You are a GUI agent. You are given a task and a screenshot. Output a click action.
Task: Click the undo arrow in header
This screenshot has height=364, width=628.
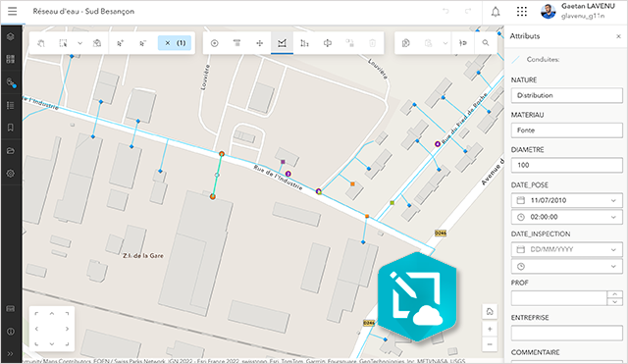pos(445,11)
